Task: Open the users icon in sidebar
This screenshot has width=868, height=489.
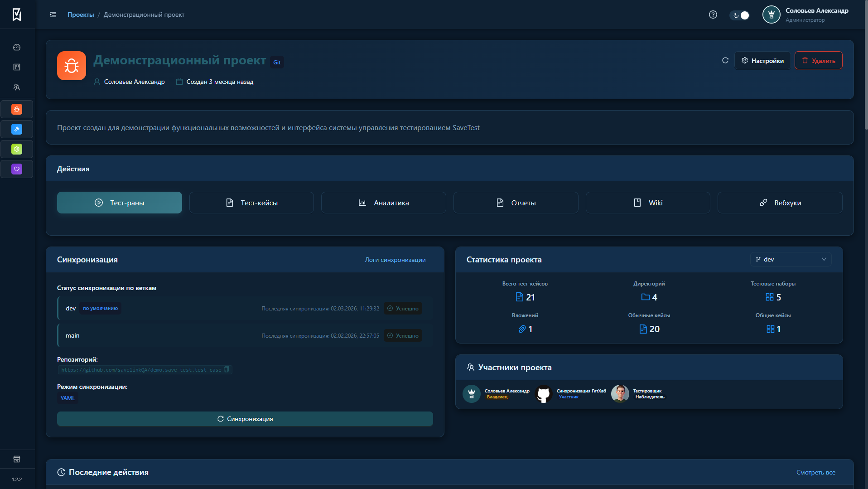Action: pos(17,87)
